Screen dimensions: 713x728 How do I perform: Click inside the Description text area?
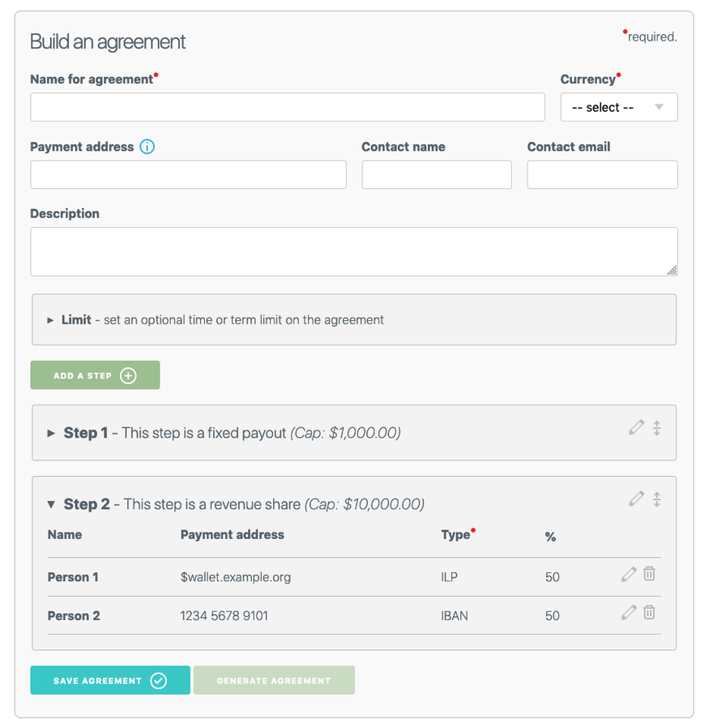353,251
